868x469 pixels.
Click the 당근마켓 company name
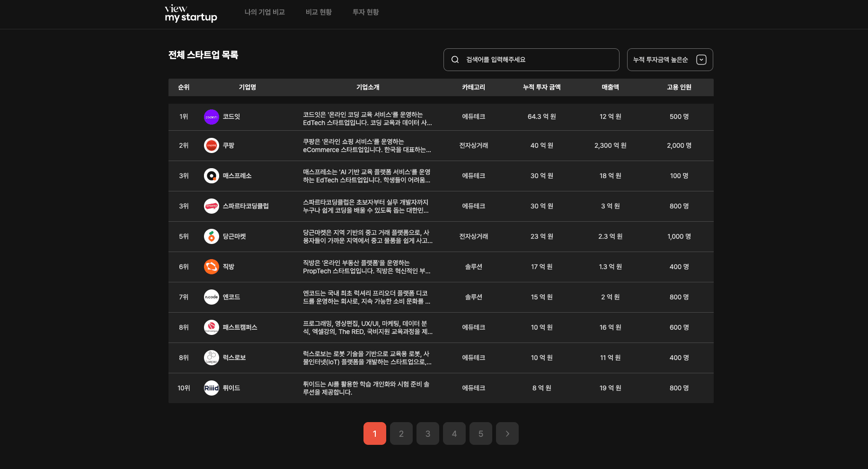point(234,236)
